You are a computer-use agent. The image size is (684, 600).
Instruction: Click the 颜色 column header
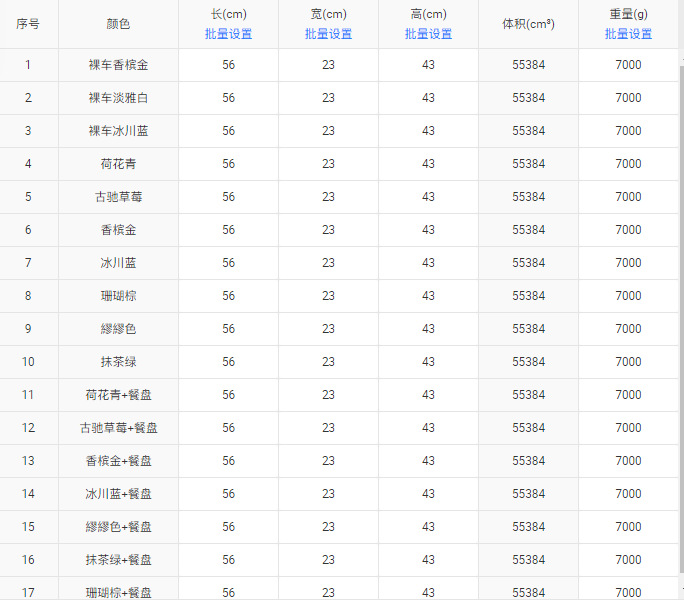(x=118, y=24)
